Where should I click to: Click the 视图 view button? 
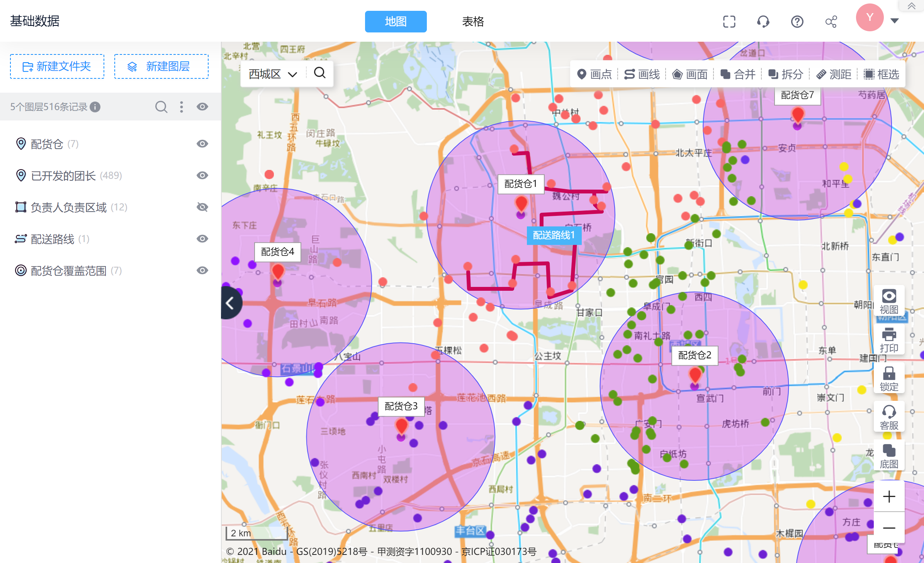(889, 302)
